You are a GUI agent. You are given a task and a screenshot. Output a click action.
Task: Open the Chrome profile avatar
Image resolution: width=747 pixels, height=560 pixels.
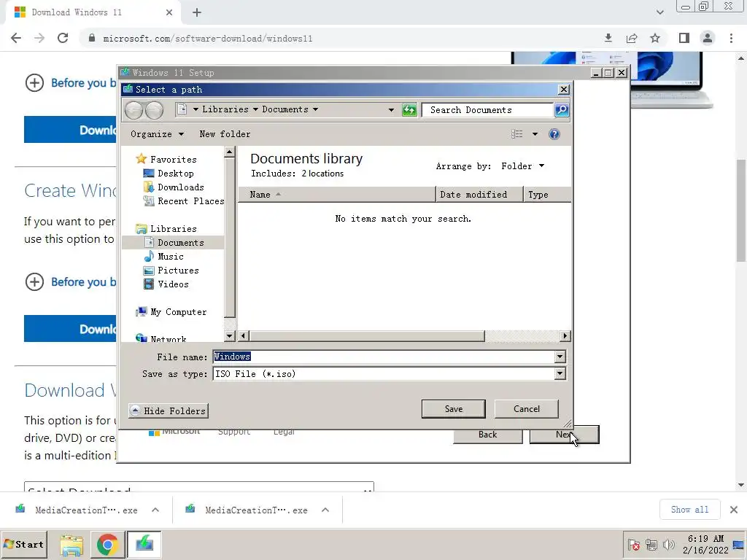point(708,38)
